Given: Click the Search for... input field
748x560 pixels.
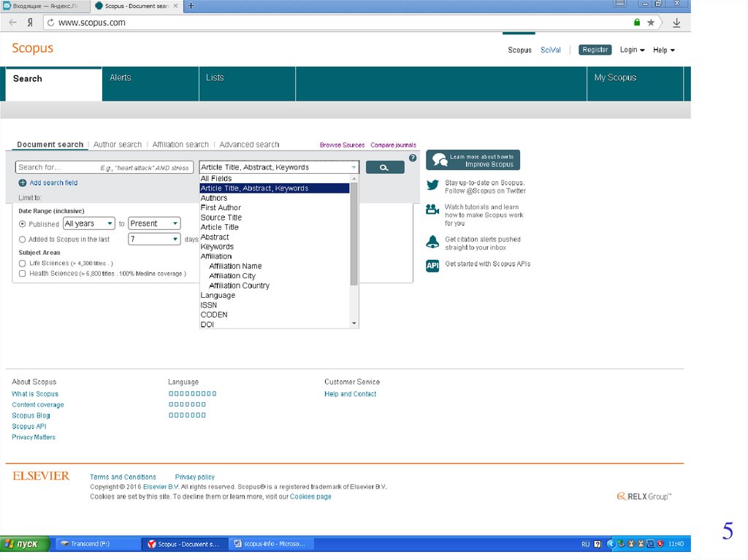Looking at the screenshot, I should pos(104,167).
